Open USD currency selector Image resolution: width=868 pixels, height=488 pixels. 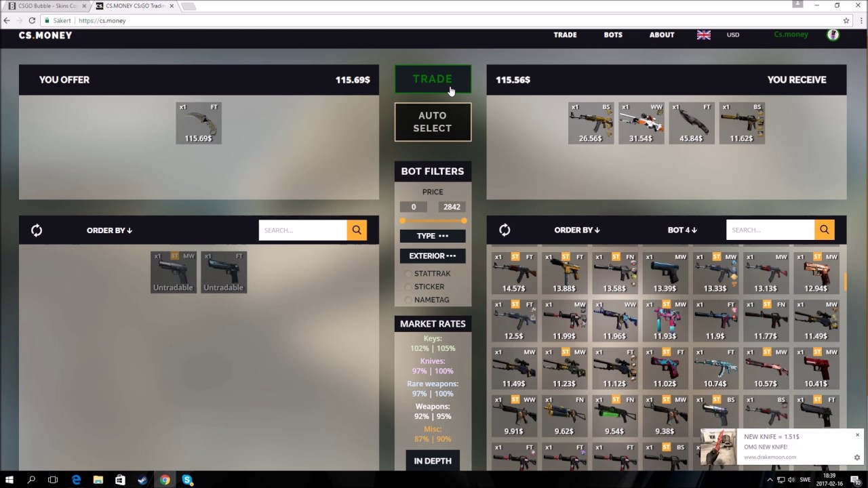click(733, 35)
